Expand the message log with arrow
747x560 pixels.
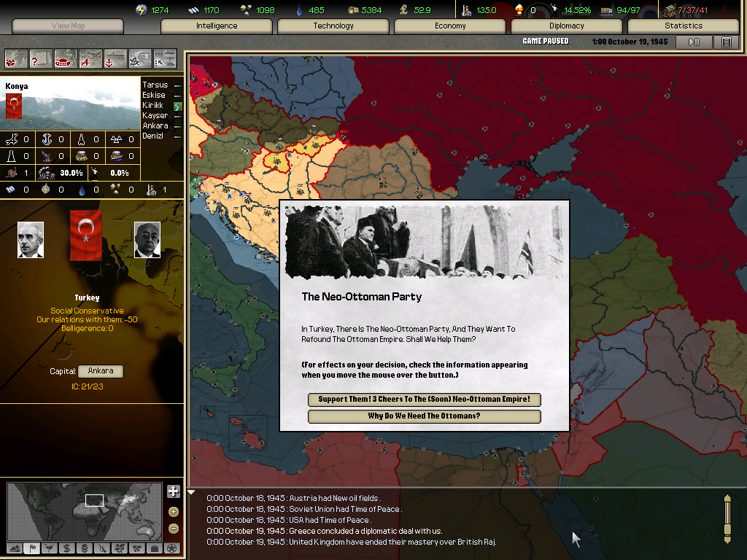tap(192, 493)
